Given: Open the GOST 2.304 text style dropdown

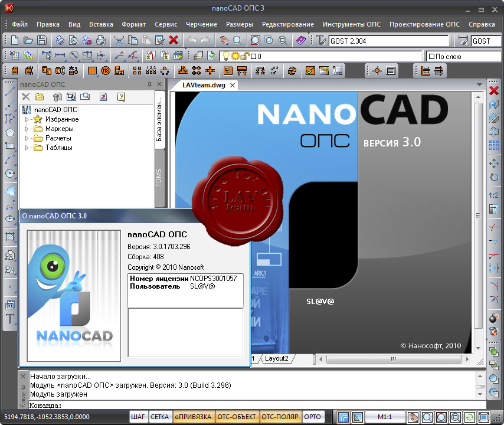Looking at the screenshot, I should click(389, 41).
